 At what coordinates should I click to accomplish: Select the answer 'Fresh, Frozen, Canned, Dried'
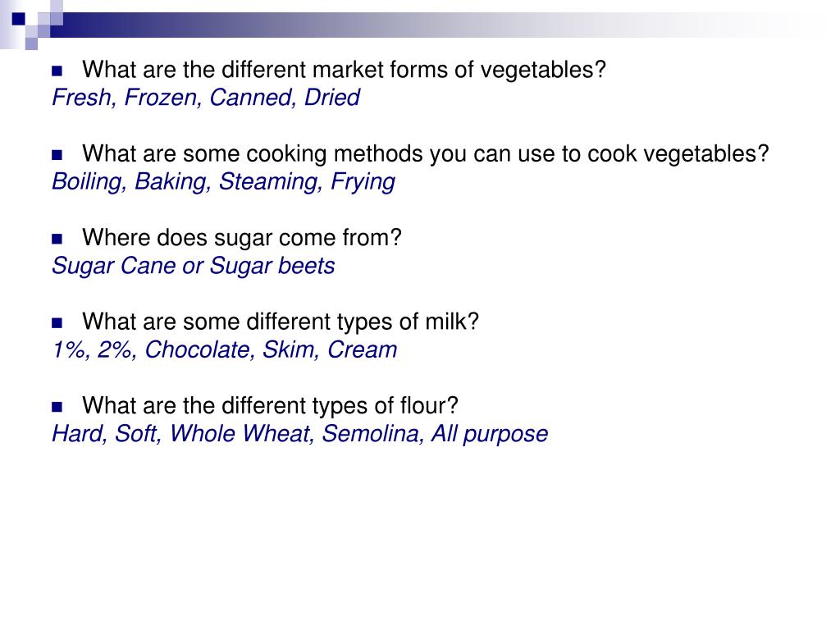click(206, 98)
